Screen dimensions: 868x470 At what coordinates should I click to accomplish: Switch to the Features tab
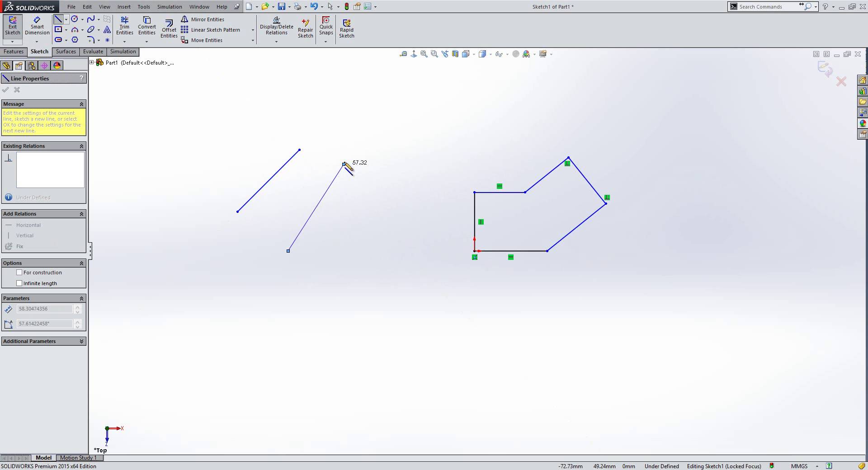pyautogui.click(x=14, y=52)
